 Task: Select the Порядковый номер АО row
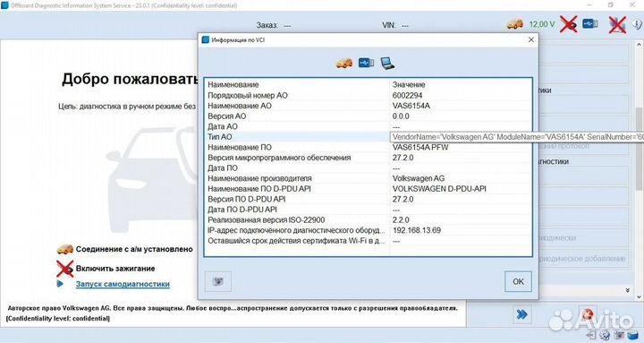(x=368, y=96)
